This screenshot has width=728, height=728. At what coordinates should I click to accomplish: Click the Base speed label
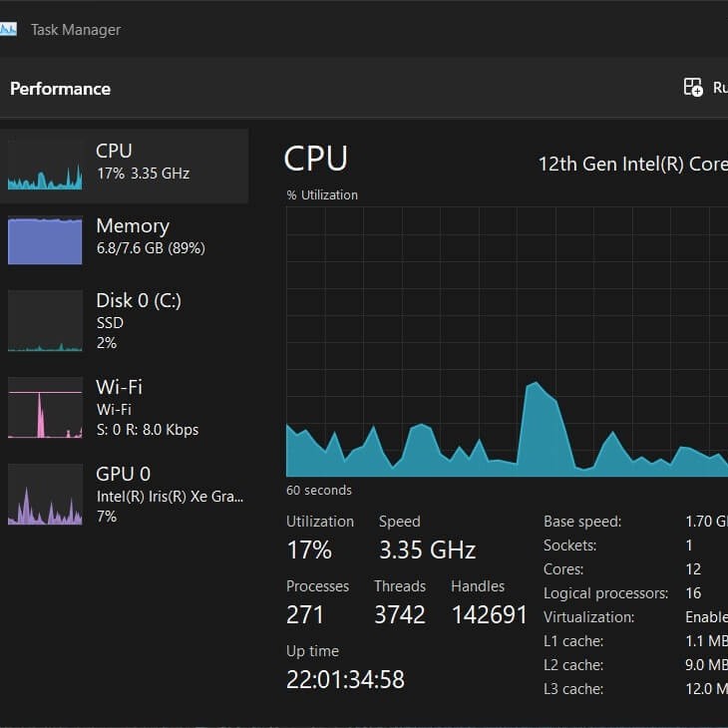point(582,522)
